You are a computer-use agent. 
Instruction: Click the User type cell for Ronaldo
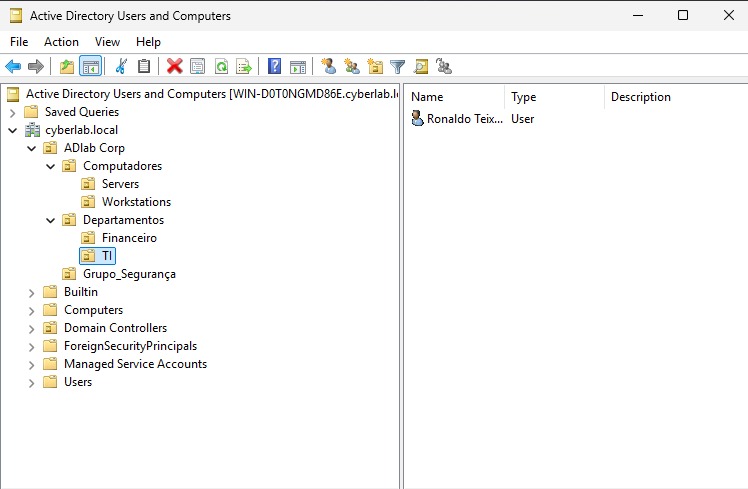(522, 118)
